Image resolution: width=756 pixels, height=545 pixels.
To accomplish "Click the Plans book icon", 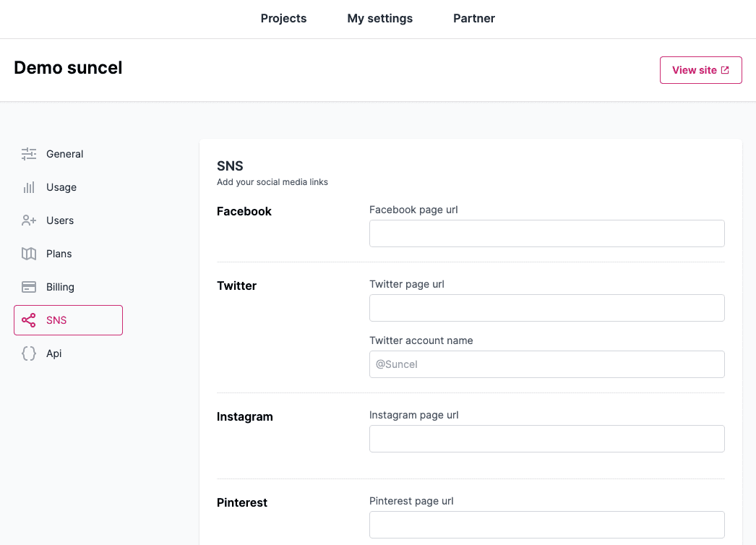I will 29,254.
